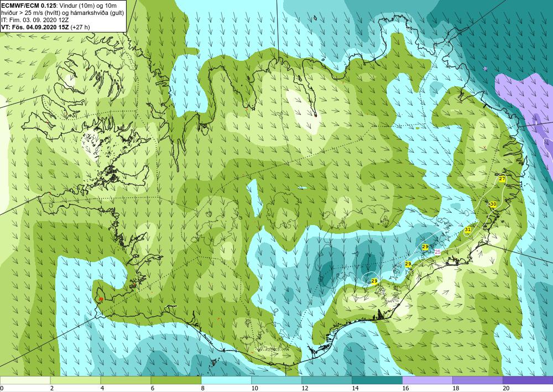553x392 pixels.
Task: Click the 4–6 m/s legend color swatch
Action: click(x=126, y=380)
